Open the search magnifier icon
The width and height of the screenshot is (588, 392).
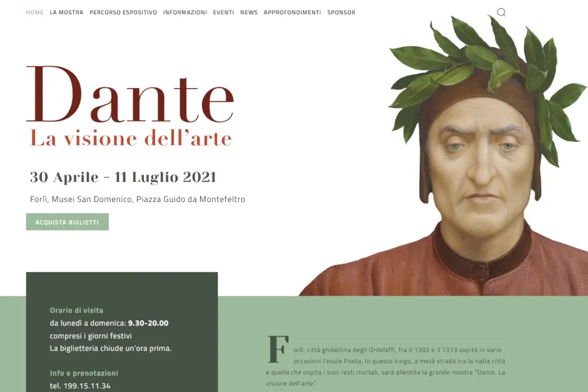coord(501,13)
